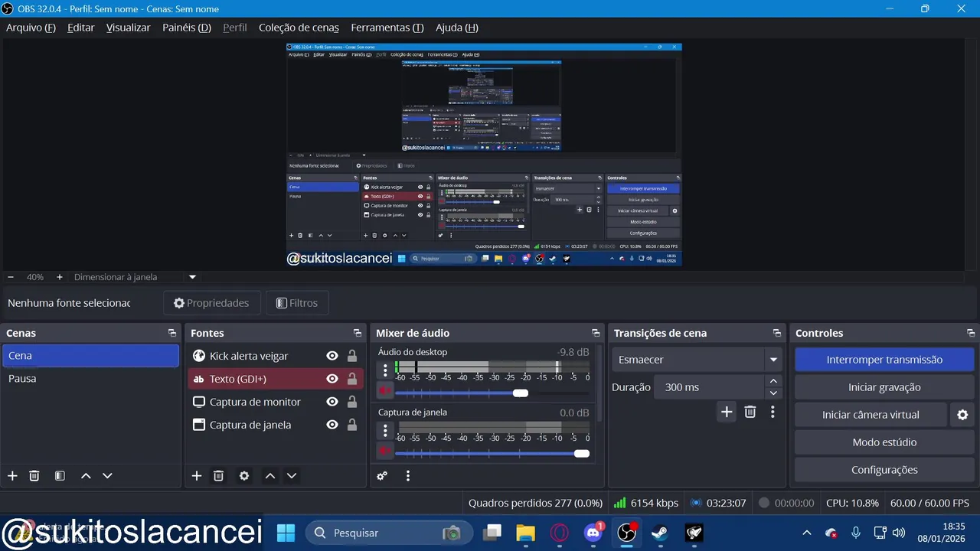This screenshot has width=980, height=551.
Task: Remove selected source with trash icon
Action: point(218,476)
